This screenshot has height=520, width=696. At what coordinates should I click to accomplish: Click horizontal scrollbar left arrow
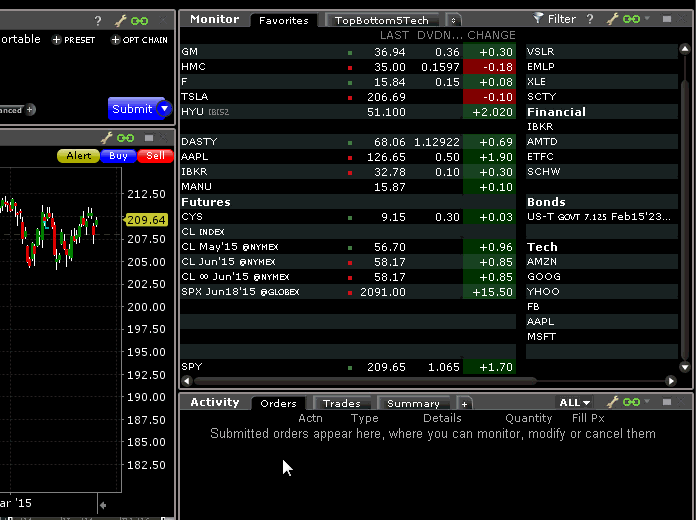[187, 381]
